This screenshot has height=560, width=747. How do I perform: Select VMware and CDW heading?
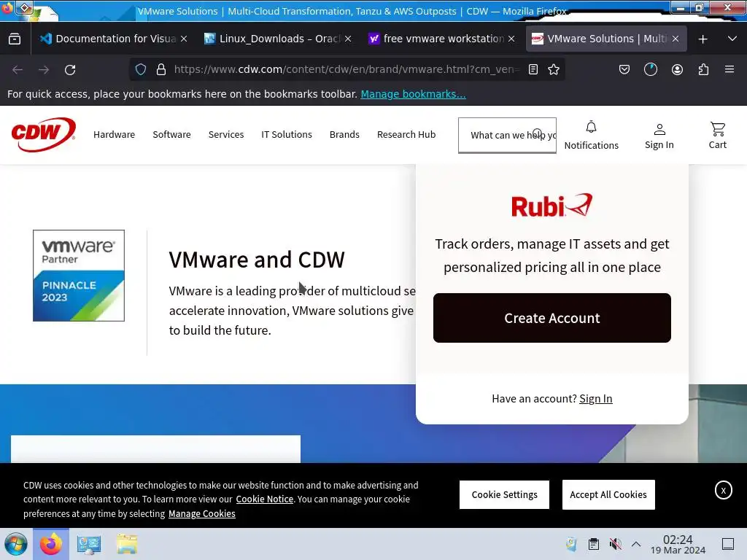point(257,260)
